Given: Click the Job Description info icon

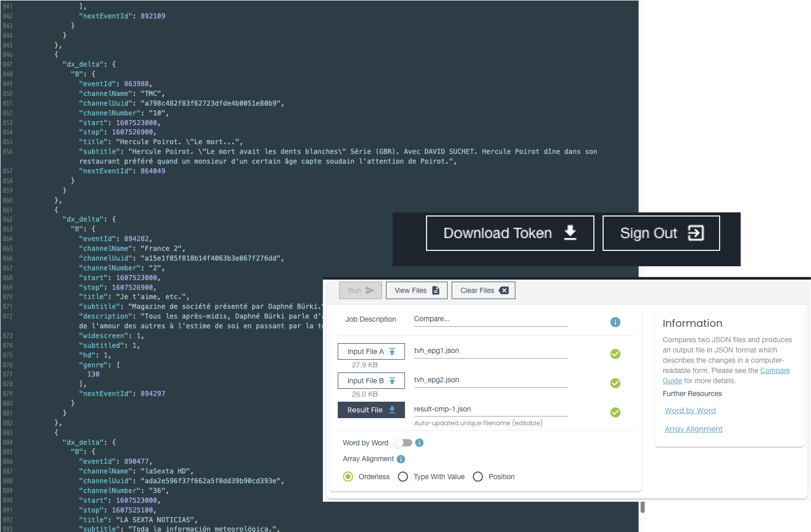Looking at the screenshot, I should (615, 322).
